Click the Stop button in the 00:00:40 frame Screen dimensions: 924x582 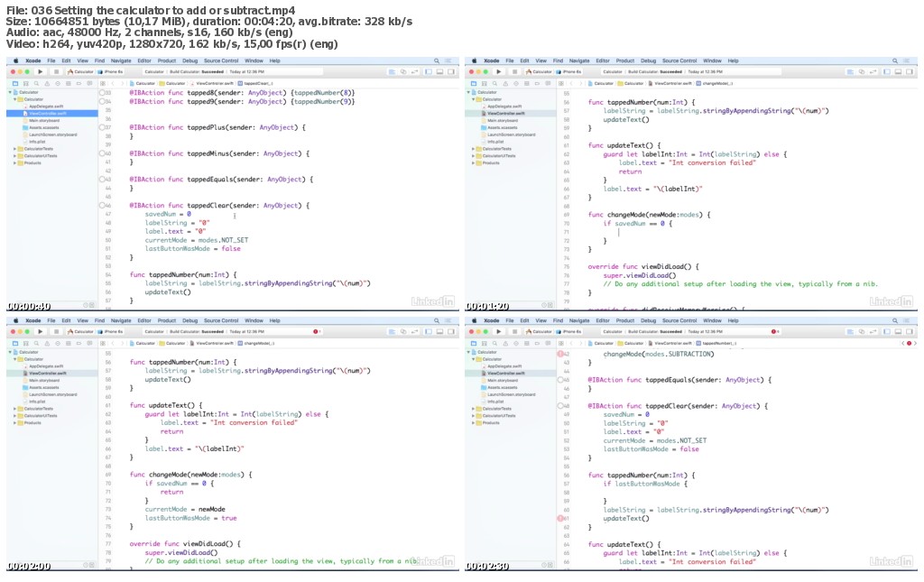click(x=57, y=72)
